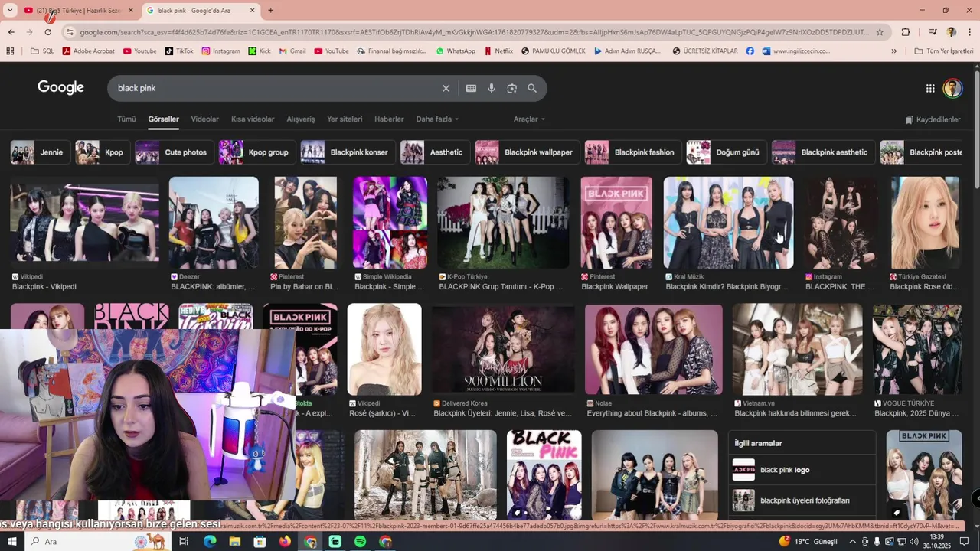Open File Explorer from the taskbar
This screenshot has height=551, width=980.
tap(234, 541)
